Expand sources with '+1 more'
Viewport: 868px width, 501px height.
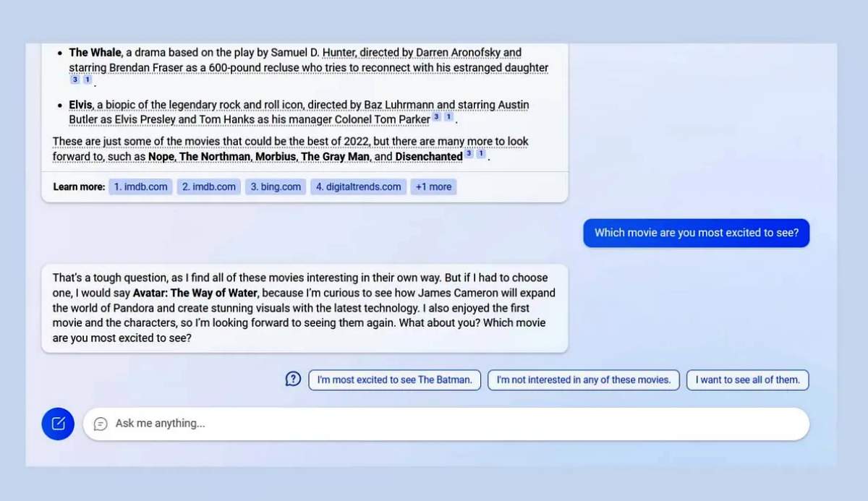pyautogui.click(x=433, y=187)
